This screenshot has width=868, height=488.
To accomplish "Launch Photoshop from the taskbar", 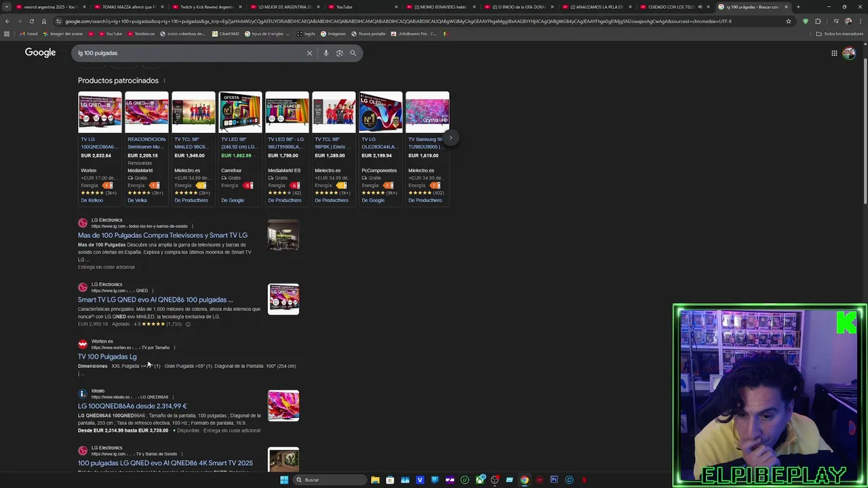I will [554, 480].
